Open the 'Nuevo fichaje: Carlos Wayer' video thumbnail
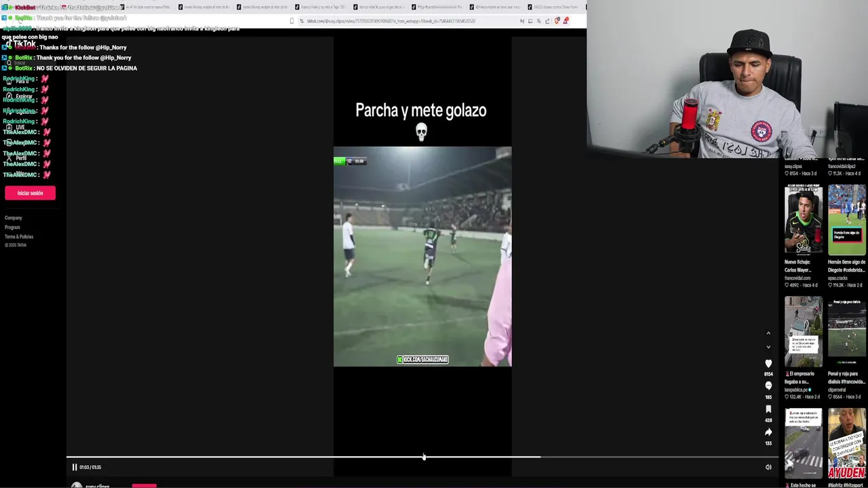868x488 pixels. (x=803, y=220)
